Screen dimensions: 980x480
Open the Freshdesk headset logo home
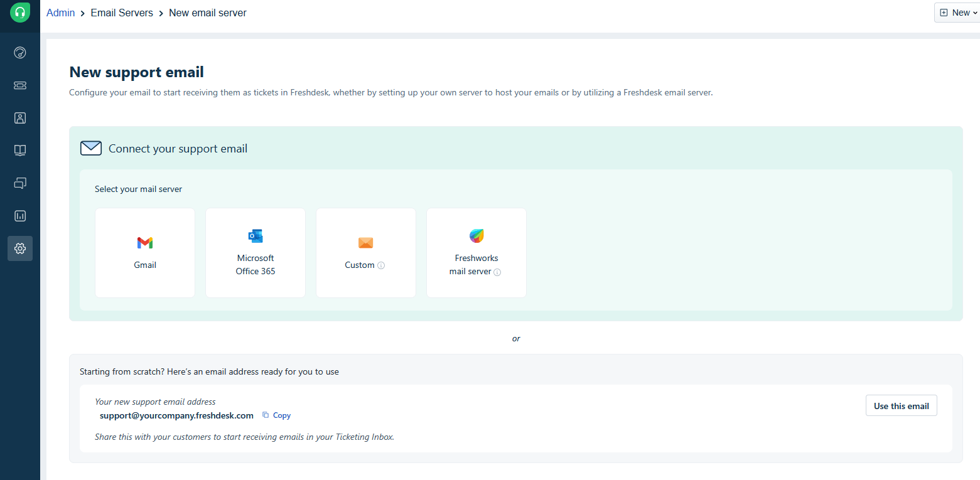tap(20, 13)
